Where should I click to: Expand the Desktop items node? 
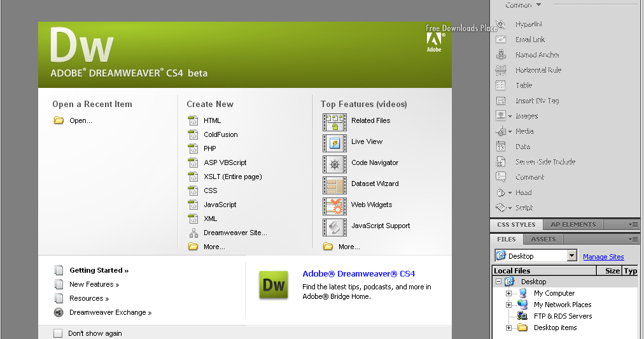[508, 328]
